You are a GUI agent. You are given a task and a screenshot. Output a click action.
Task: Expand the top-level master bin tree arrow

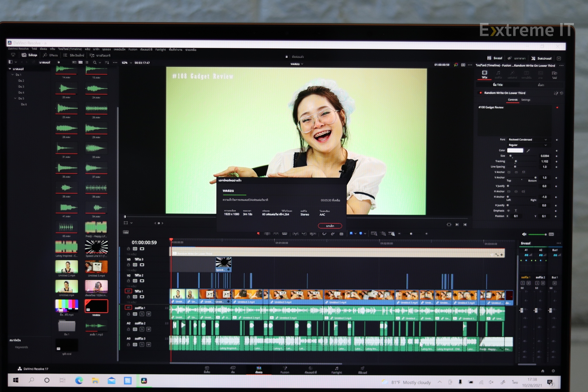pos(10,69)
